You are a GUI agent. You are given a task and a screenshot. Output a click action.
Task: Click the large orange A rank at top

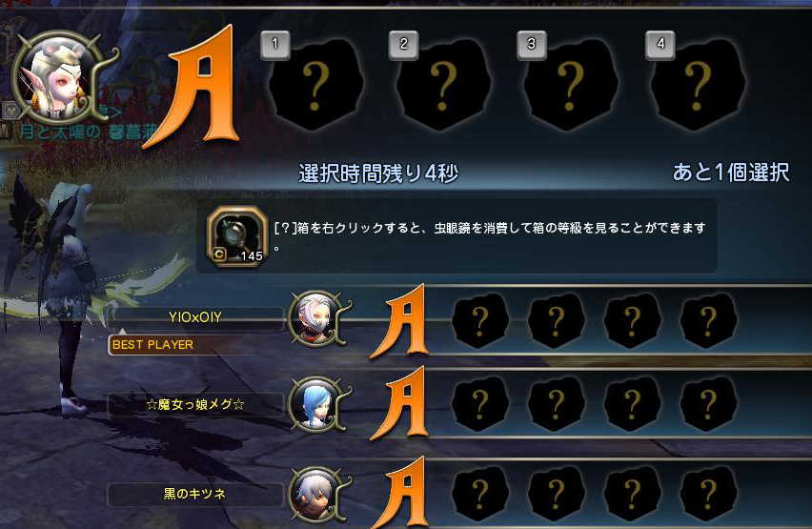point(194,86)
